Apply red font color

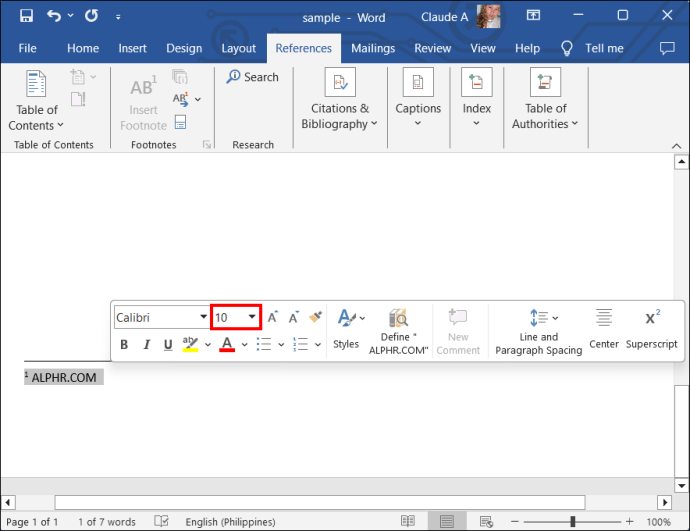tap(227, 344)
